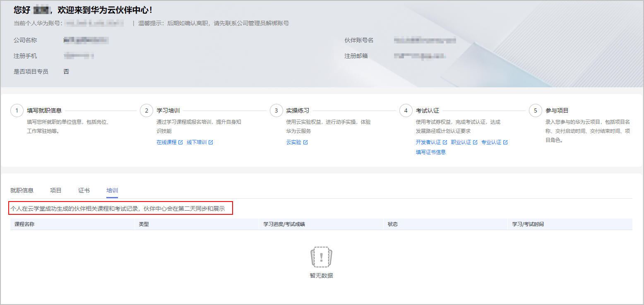Screen dimensions: 644x305
Task: Click external-link icon beside 专业认证
Action: tap(505, 142)
